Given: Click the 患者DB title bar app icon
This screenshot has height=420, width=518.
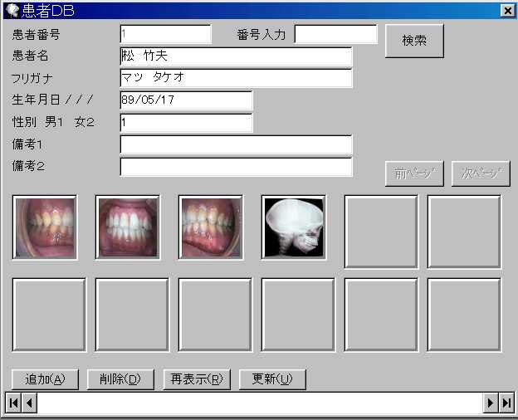Looking at the screenshot, I should (x=12, y=10).
